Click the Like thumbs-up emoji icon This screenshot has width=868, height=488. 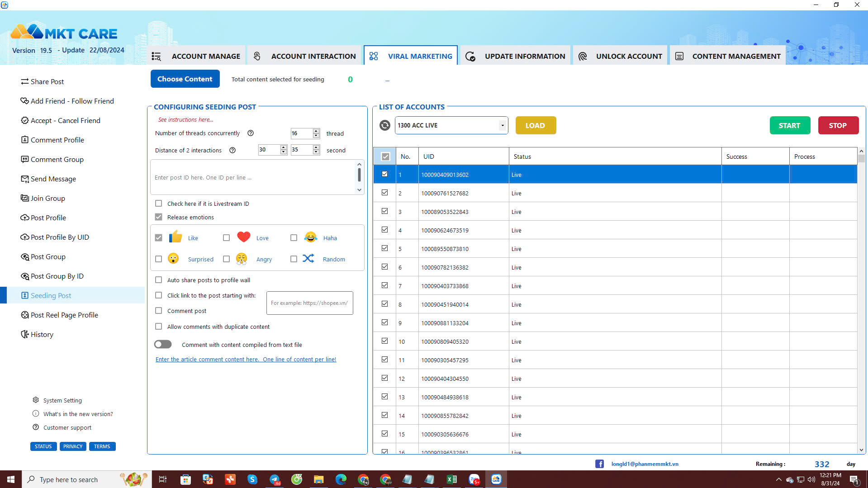pos(175,237)
